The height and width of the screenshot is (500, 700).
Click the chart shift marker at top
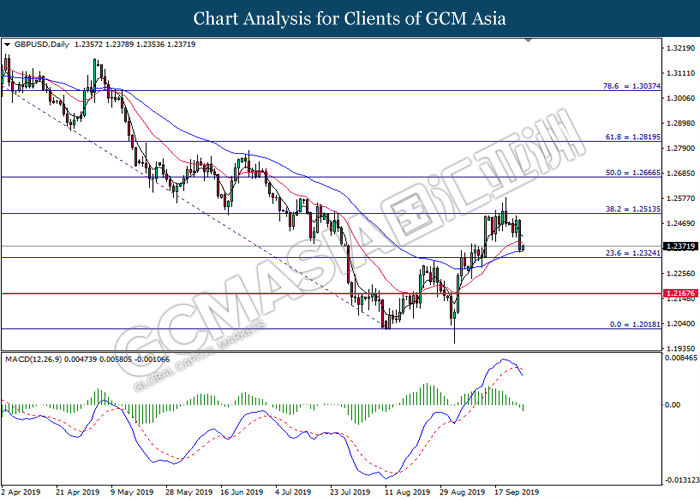[528, 40]
